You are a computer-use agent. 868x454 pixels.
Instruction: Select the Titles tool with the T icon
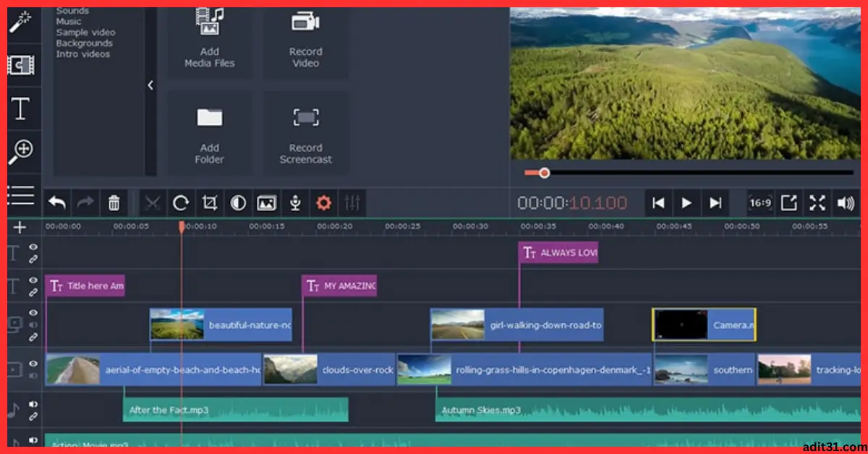coord(20,109)
